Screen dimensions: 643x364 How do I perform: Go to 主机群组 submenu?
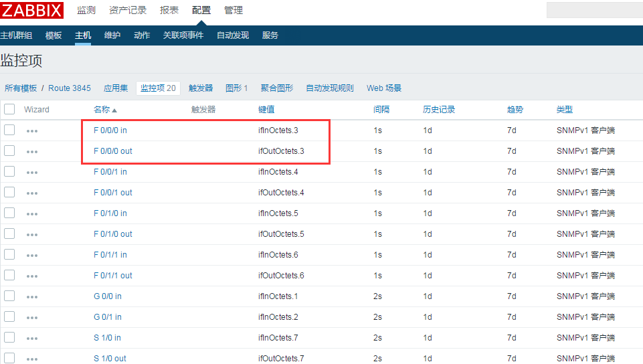[x=16, y=35]
